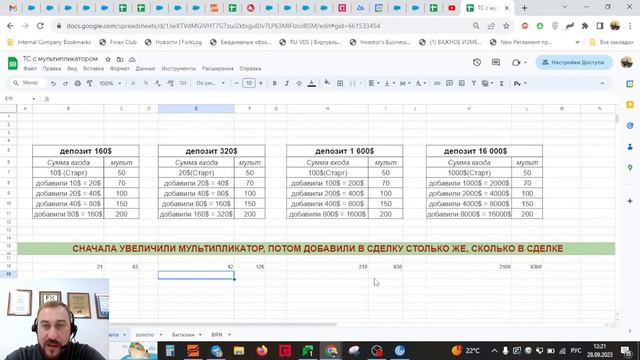The image size is (640, 360).
Task: Open Telegram from the taskbar
Action: (x=216, y=351)
